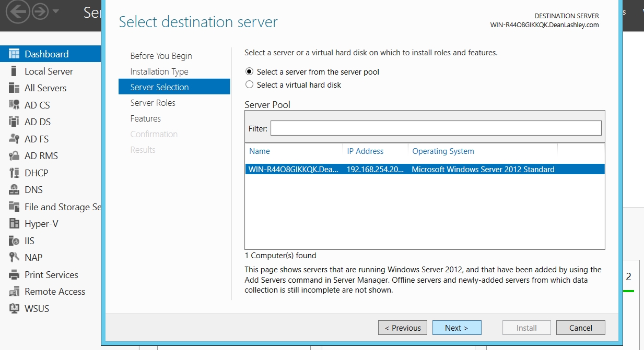Click the IIS role icon

14,240
